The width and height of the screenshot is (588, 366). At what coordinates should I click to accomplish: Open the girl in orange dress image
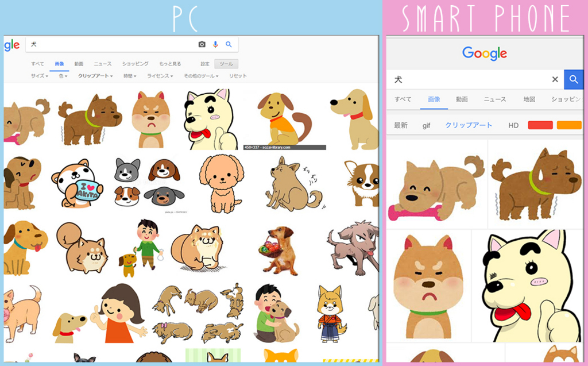(119, 314)
